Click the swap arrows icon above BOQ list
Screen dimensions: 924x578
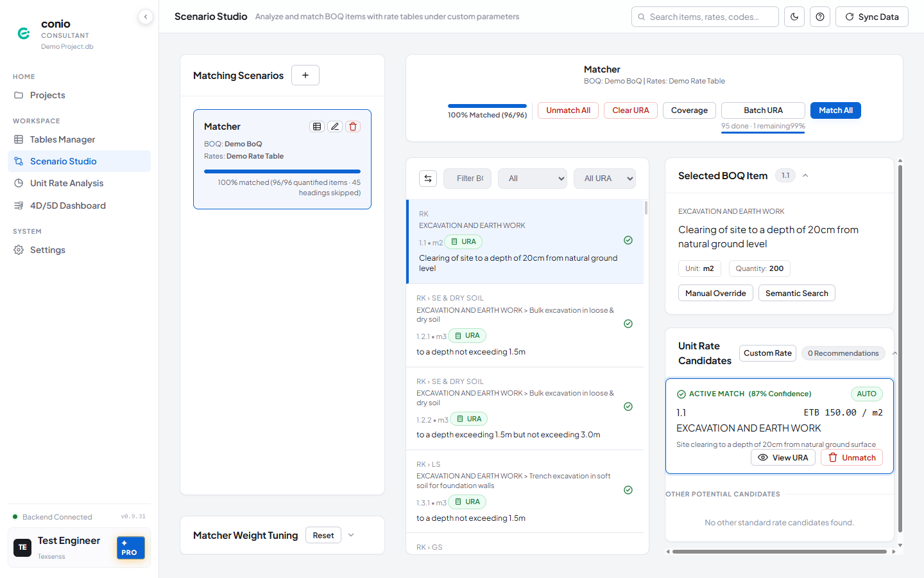pos(428,179)
